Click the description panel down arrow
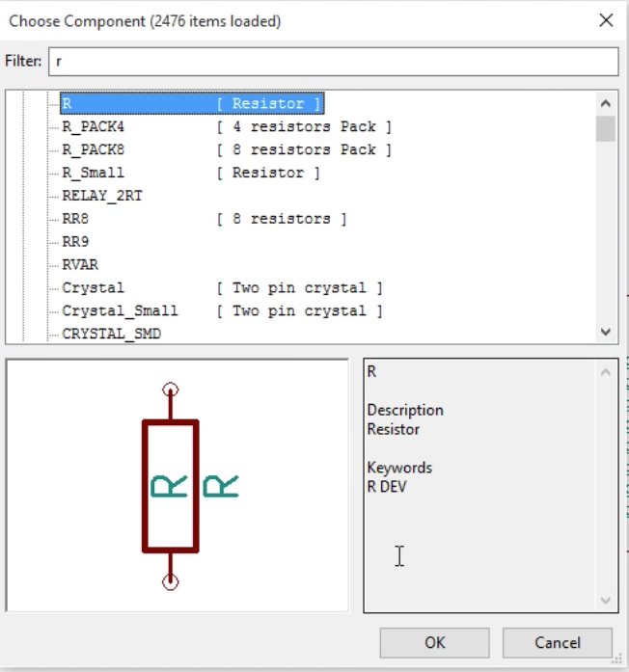629x672 pixels. click(x=606, y=601)
